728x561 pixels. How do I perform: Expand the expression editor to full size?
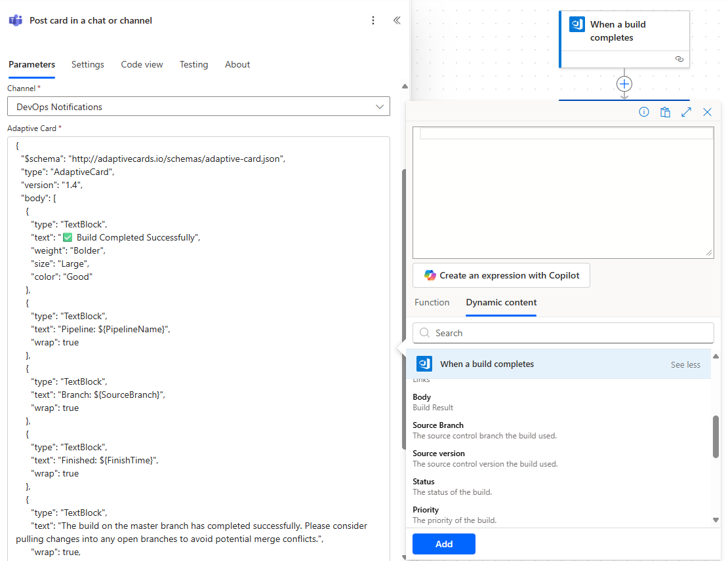pyautogui.click(x=686, y=112)
